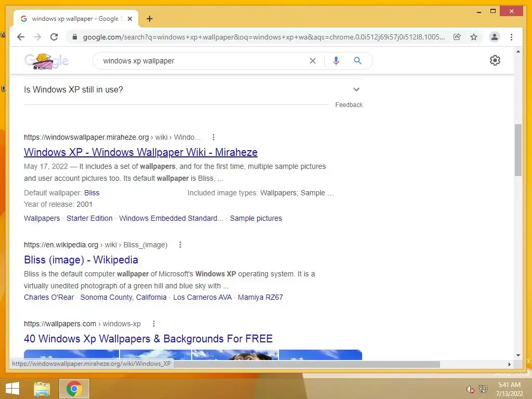
Task: Click the windowswallpaper.miraheze.org URL breadcrumb
Action: 112,137
